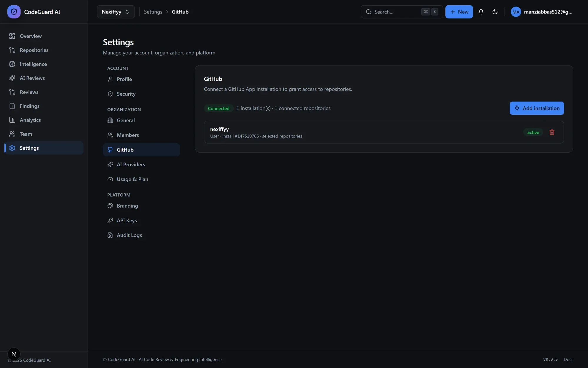Open the manziabbas512 account menu
588x368 pixels.
tap(542, 12)
